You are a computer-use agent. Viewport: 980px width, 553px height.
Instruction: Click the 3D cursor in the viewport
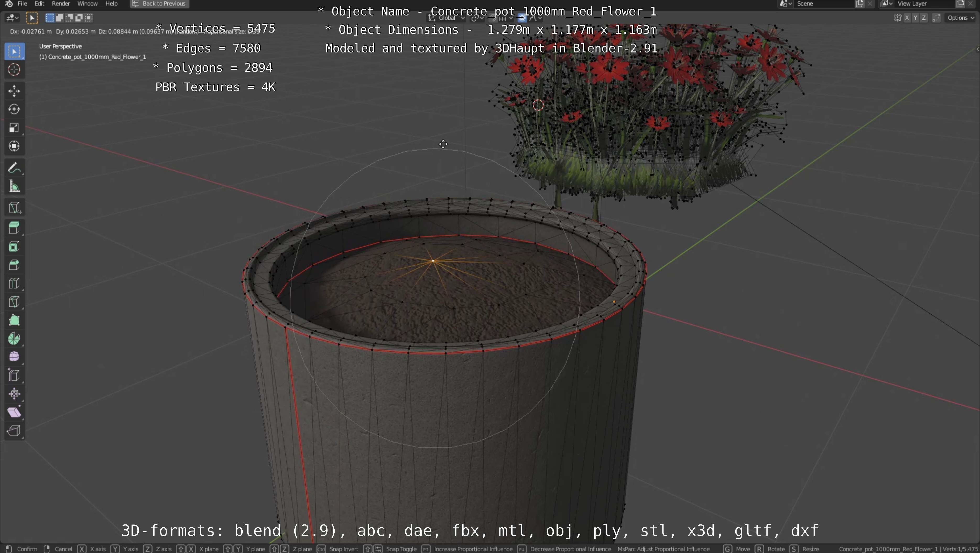click(x=538, y=105)
